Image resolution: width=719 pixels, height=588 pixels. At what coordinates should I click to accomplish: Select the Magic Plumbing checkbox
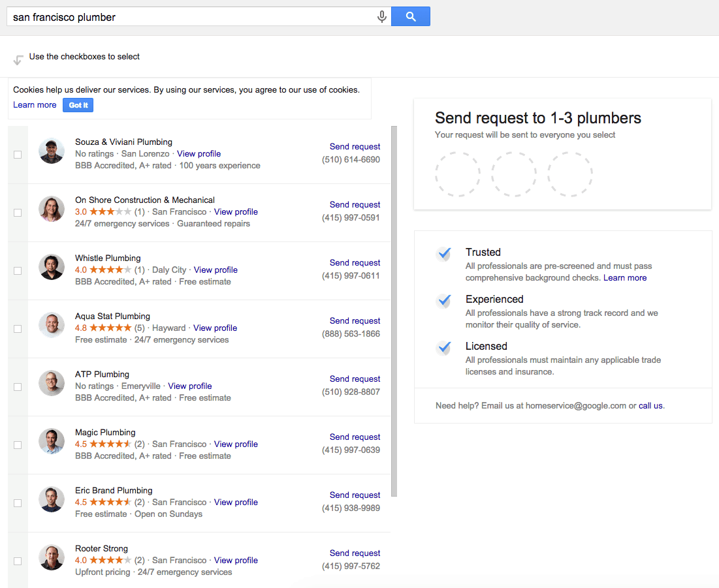pos(18,445)
